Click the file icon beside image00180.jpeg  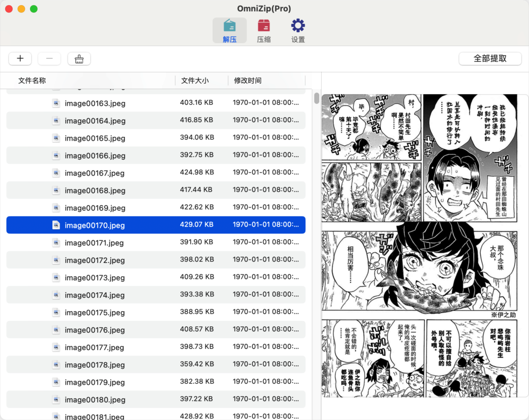tap(56, 400)
